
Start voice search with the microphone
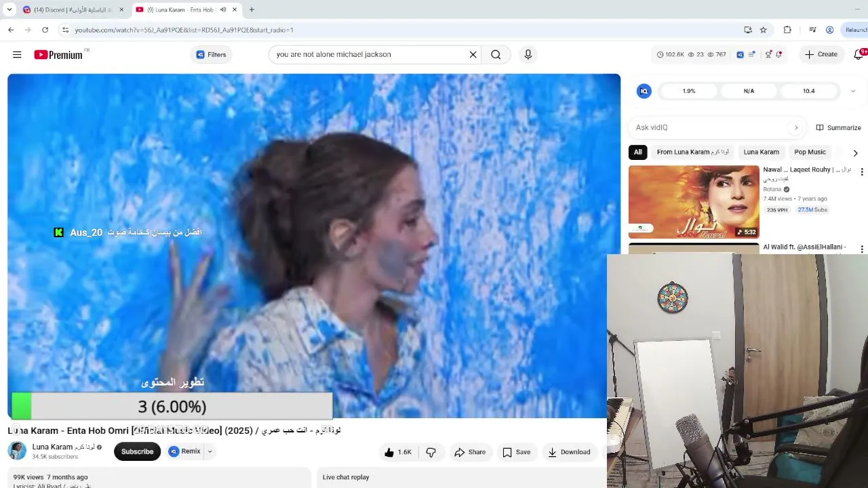(528, 55)
